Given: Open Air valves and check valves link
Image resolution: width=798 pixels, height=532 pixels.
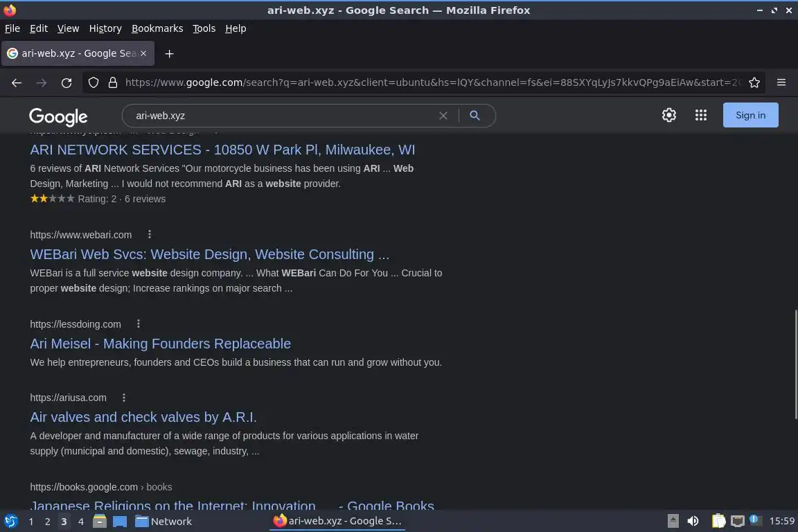Looking at the screenshot, I should tap(143, 417).
